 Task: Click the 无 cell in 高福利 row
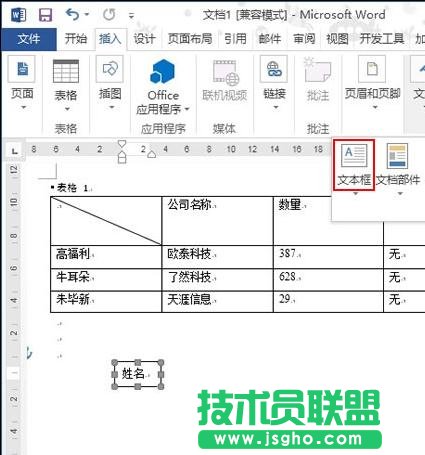(404, 257)
